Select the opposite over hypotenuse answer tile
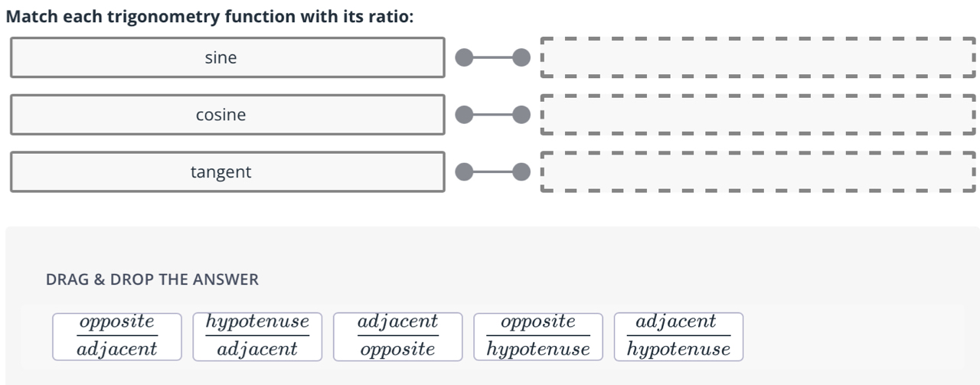980x385 pixels. pyautogui.click(x=538, y=336)
